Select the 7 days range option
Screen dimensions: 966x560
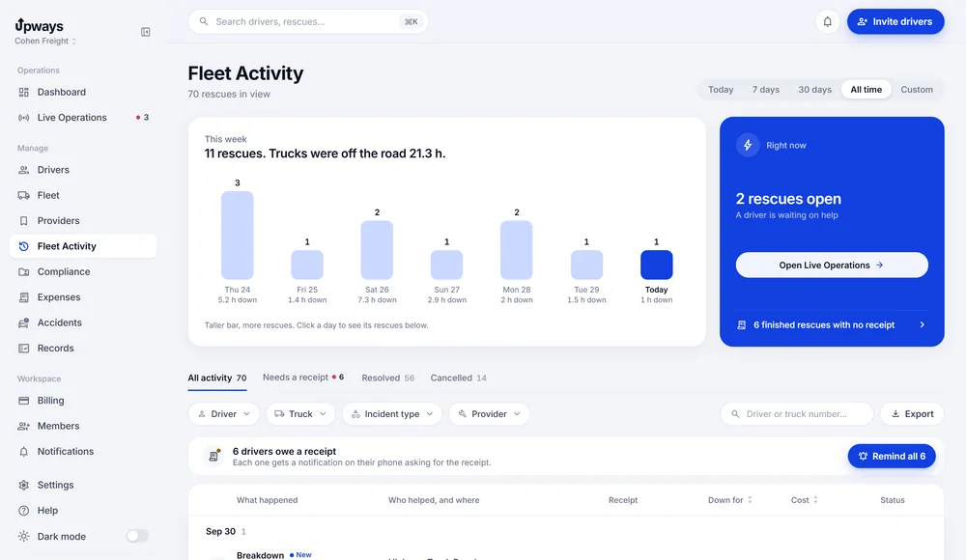[765, 90]
